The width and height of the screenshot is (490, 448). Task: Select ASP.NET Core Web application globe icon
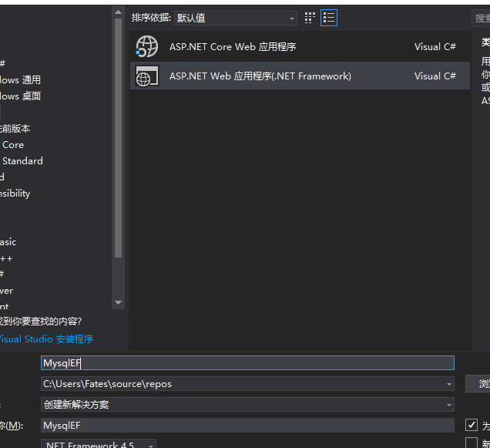[147, 46]
